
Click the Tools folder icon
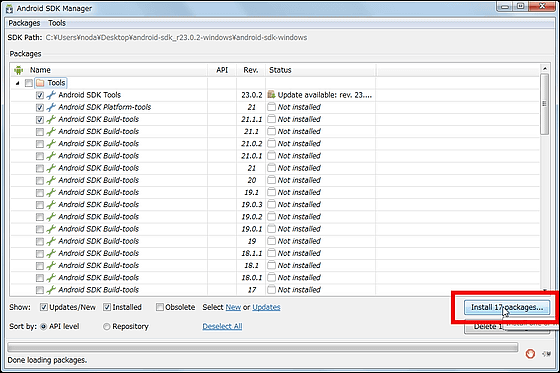click(40, 83)
